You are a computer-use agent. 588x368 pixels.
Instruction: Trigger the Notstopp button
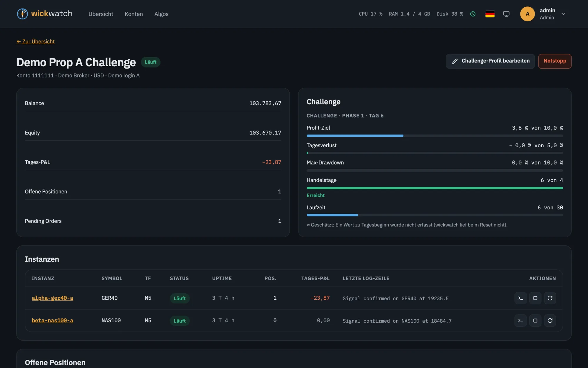[555, 61]
